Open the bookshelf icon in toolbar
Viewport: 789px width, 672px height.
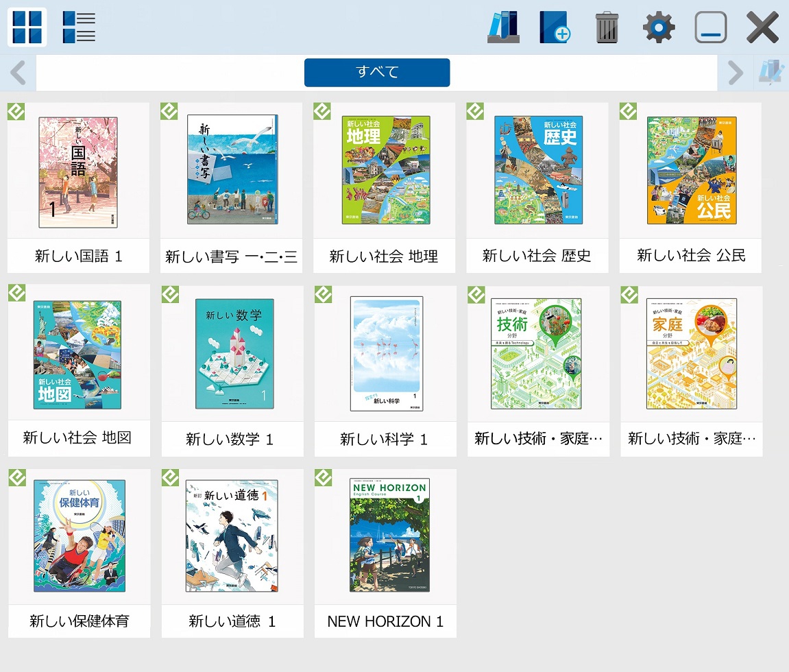click(x=503, y=27)
